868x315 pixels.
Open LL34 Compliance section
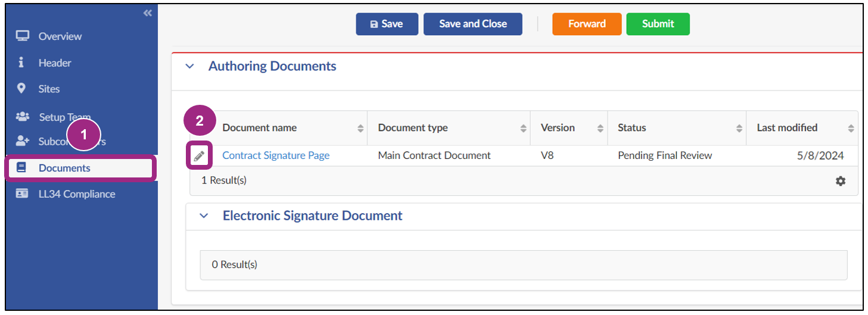click(x=77, y=194)
